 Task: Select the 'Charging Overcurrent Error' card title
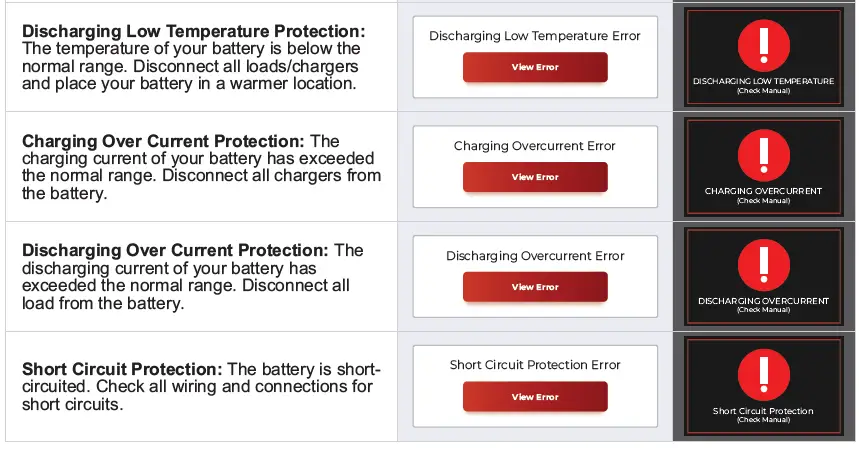535,146
